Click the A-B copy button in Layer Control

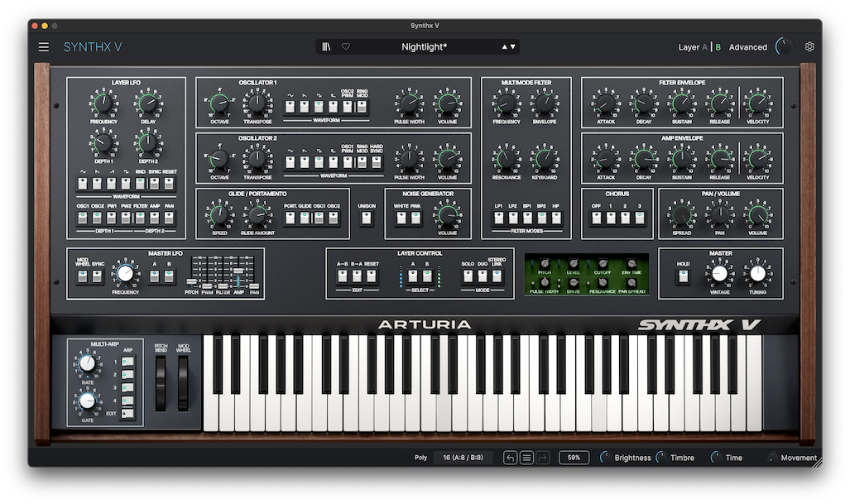pyautogui.click(x=344, y=276)
